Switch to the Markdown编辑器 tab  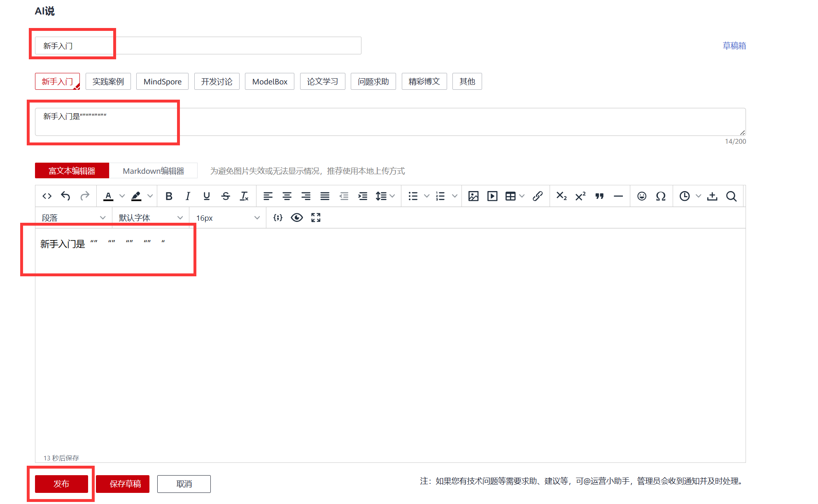[153, 171]
